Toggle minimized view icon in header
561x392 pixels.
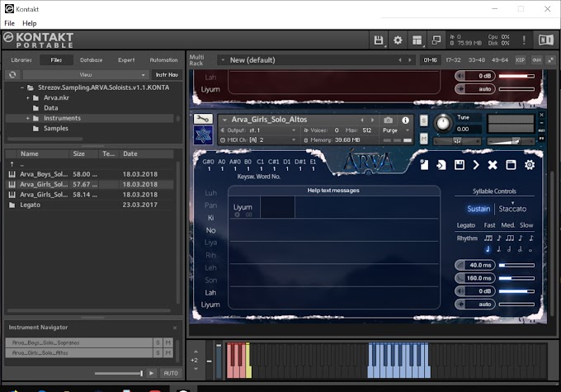pos(436,40)
